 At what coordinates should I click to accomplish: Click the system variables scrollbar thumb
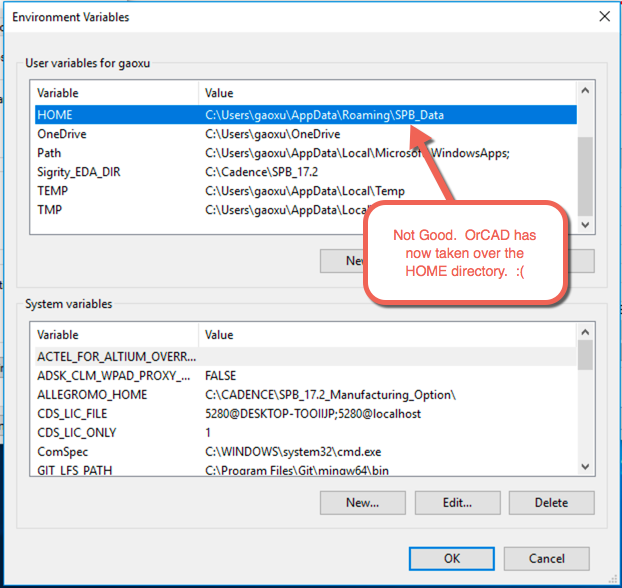[585, 355]
